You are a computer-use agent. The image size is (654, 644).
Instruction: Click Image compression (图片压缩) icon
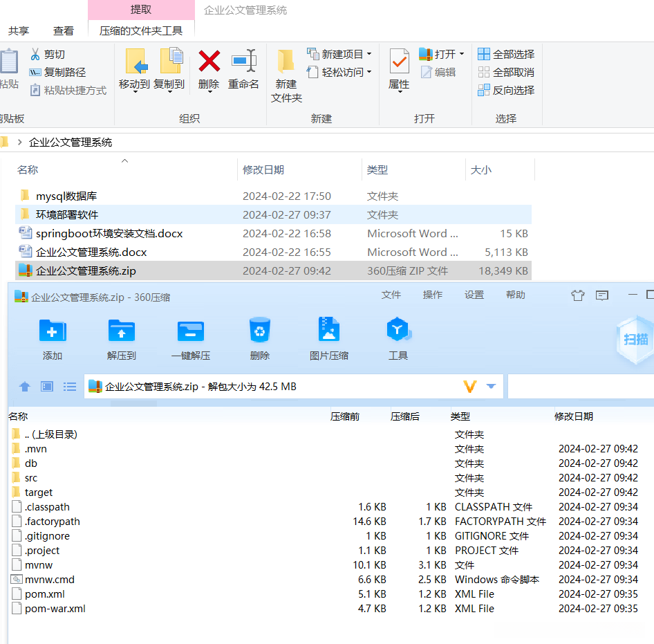click(328, 329)
